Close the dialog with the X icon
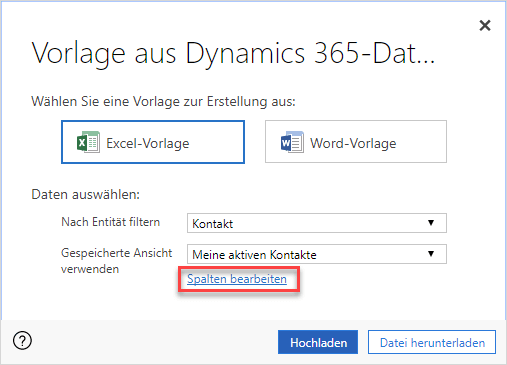The width and height of the screenshot is (507, 365). 485,25
